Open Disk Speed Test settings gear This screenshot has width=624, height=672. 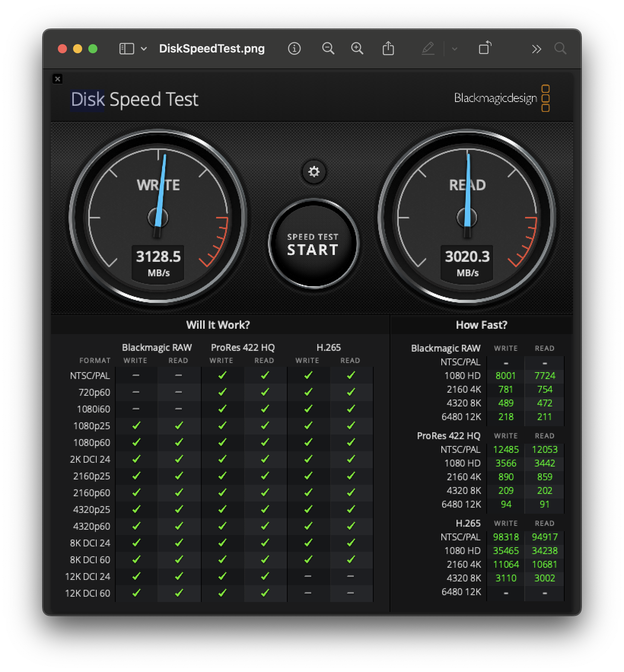click(x=314, y=172)
